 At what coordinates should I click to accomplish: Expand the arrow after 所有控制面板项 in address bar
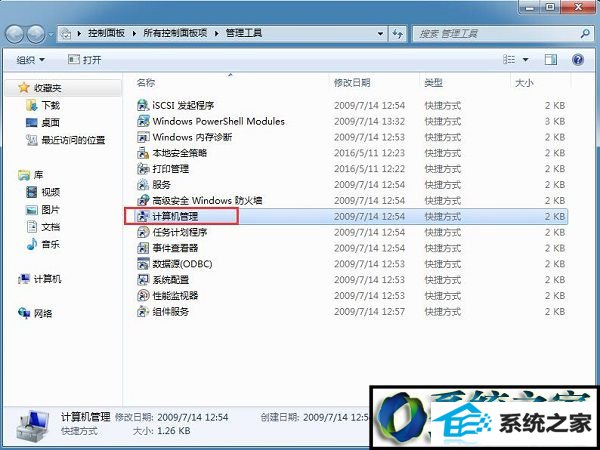217,34
